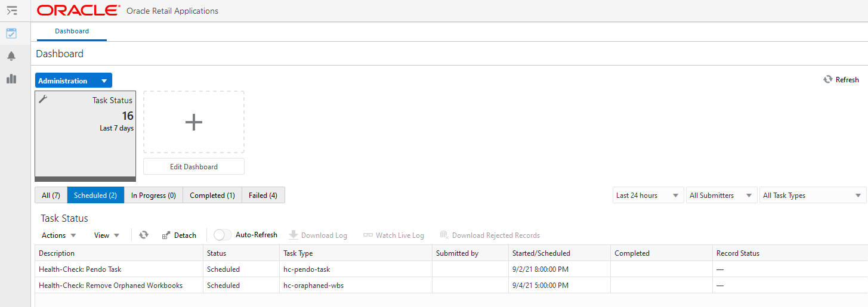Image resolution: width=868 pixels, height=307 pixels.
Task: Sort by the Task Type column header
Action: point(356,253)
